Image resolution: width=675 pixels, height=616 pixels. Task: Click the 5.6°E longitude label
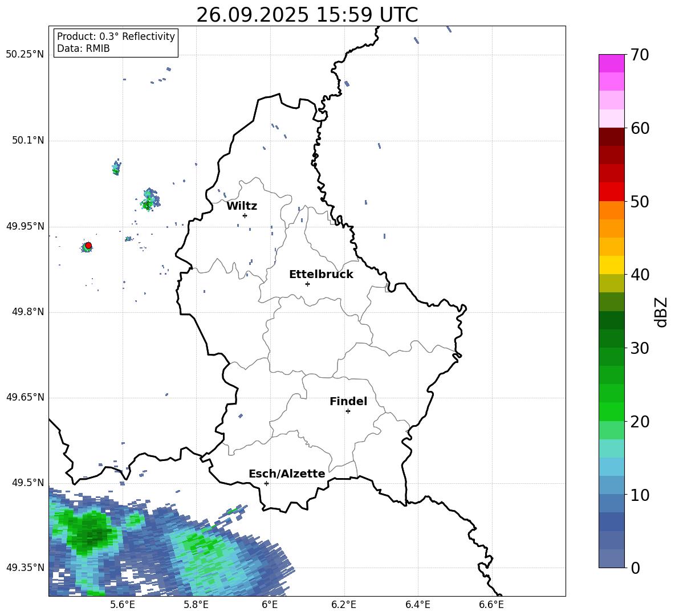coord(123,605)
